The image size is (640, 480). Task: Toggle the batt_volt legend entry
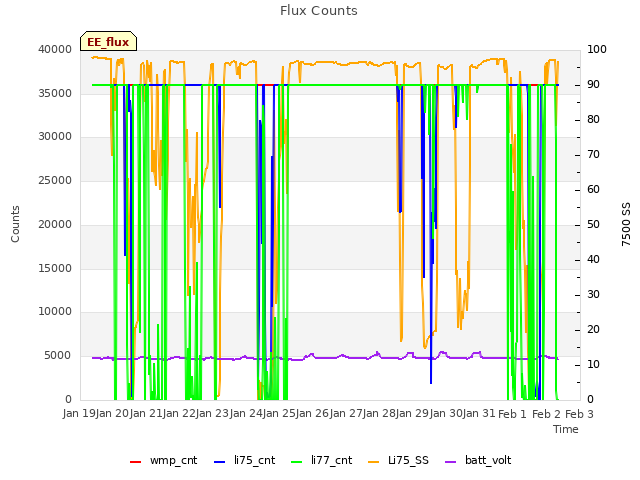[x=478, y=461]
